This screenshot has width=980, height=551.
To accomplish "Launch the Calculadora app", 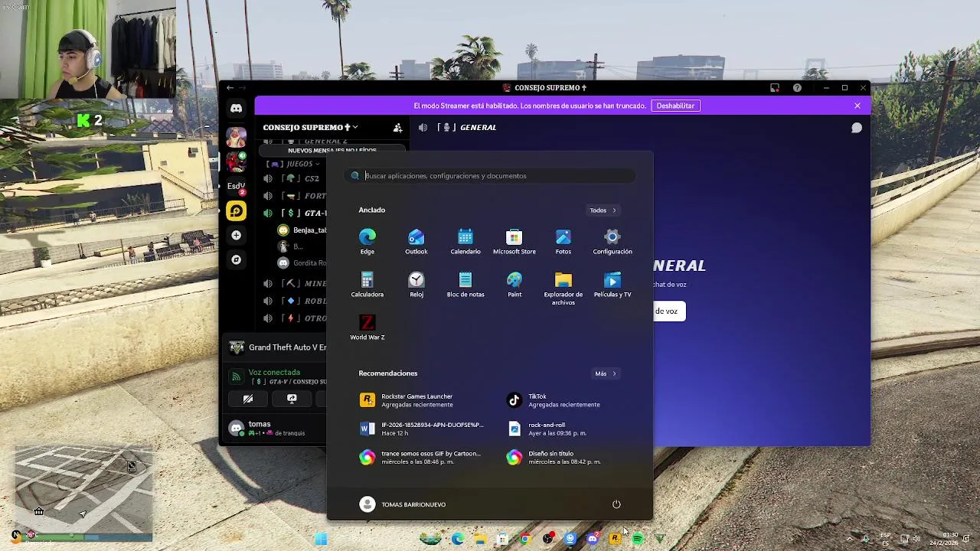I will pyautogui.click(x=367, y=285).
